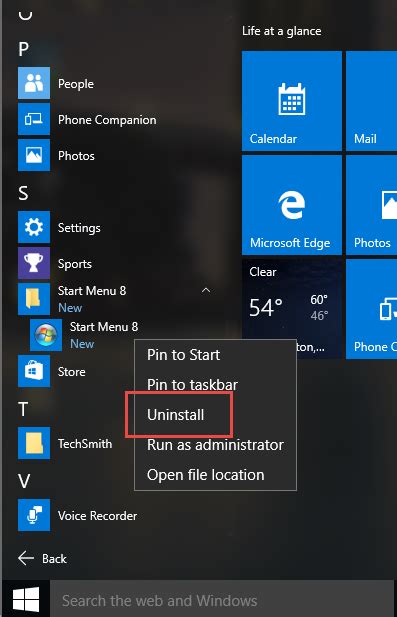Choose Run as administrator

click(x=215, y=445)
